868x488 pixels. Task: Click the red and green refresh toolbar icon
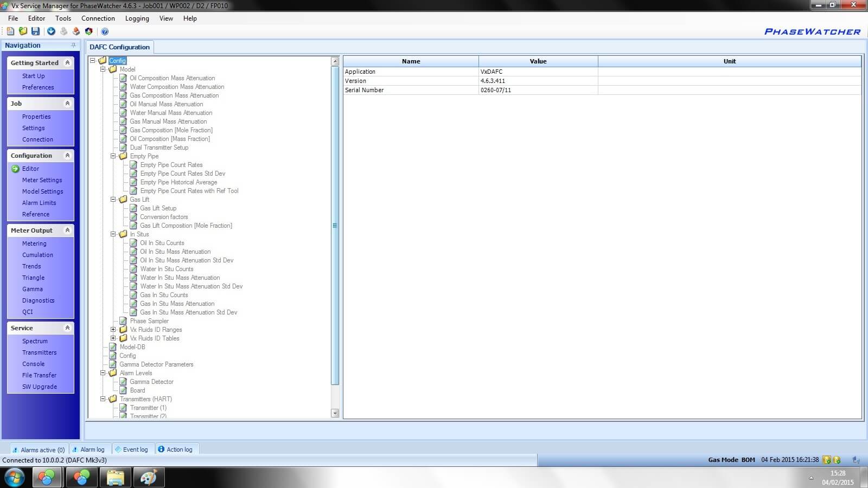(x=89, y=31)
